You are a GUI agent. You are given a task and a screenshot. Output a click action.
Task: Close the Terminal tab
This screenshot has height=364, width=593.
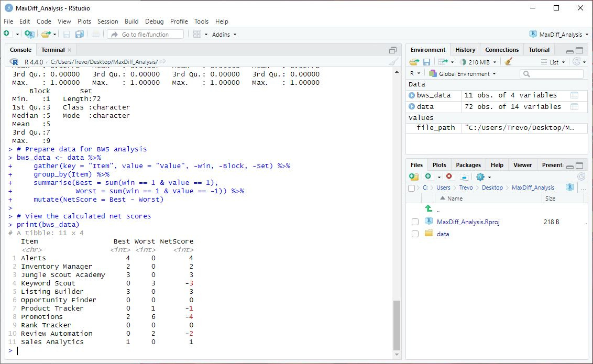tap(70, 50)
